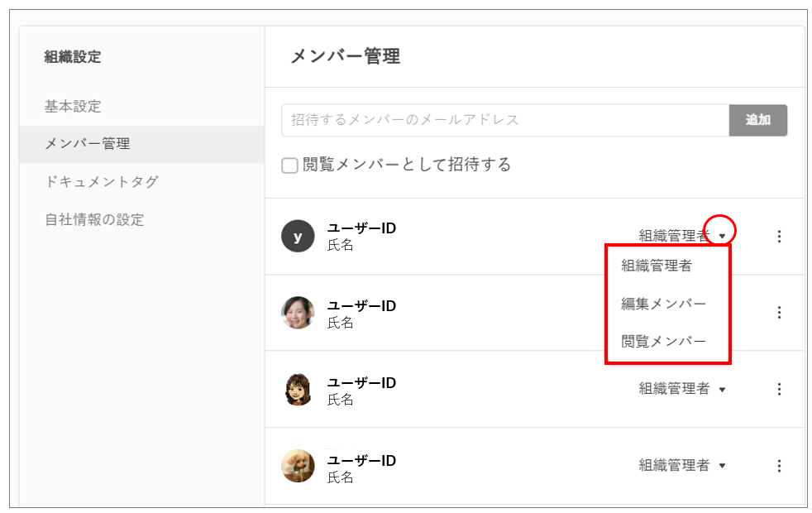Screen dimensions: 812x513
Task: Open the three-dot menu for third member
Action: 779,389
